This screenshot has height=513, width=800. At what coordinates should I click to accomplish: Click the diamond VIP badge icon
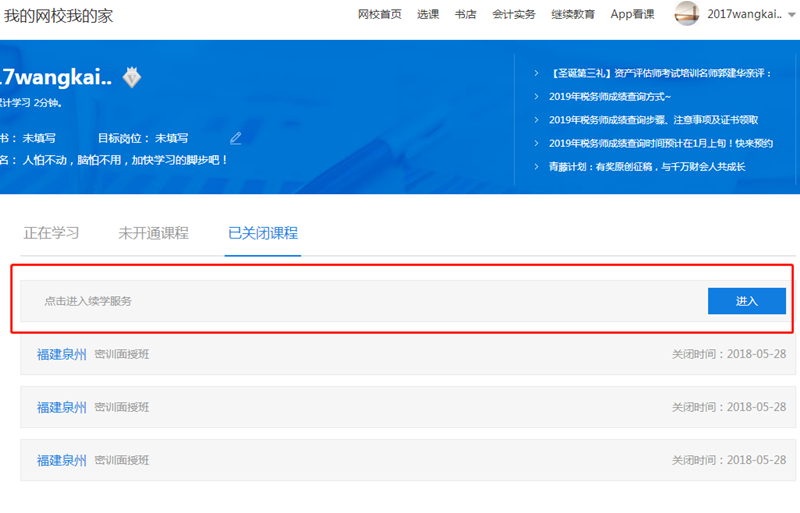(132, 77)
